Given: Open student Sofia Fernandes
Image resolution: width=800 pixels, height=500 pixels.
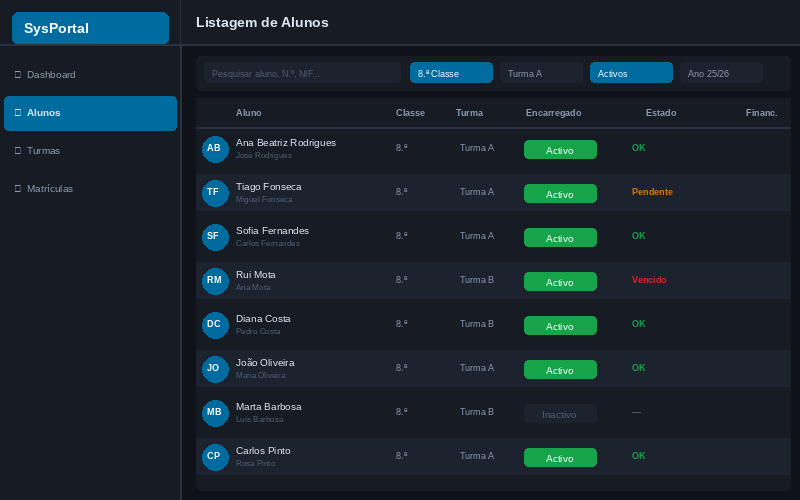Looking at the screenshot, I should [272, 231].
